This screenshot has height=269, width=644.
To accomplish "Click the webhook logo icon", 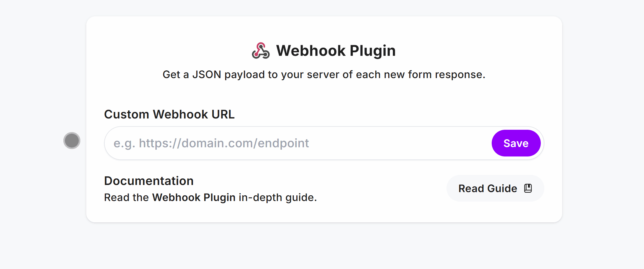I will click(261, 50).
